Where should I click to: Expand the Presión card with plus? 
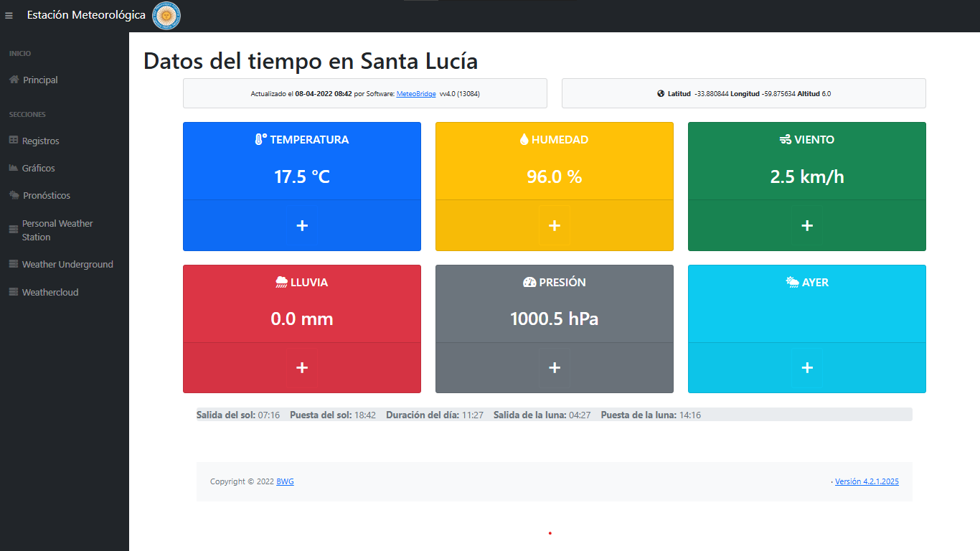coord(555,367)
